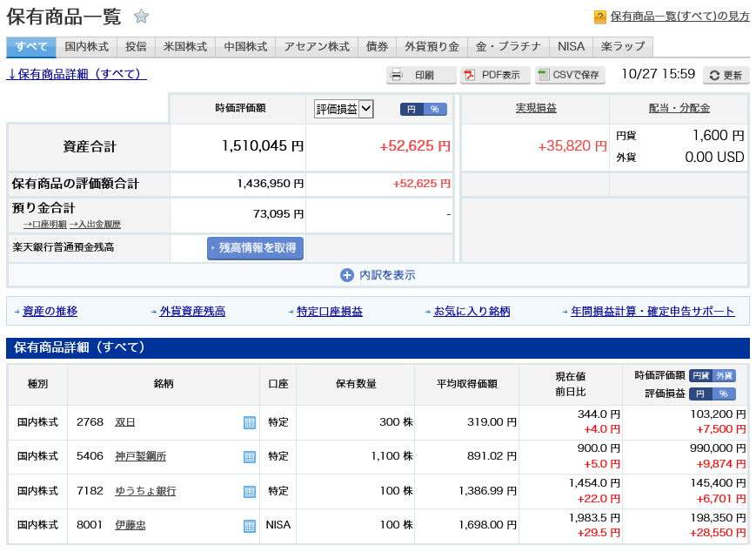Screen dimensions: 756x552
Task: Open the detail icon for 神戸製鋼所 row
Action: pos(250,457)
